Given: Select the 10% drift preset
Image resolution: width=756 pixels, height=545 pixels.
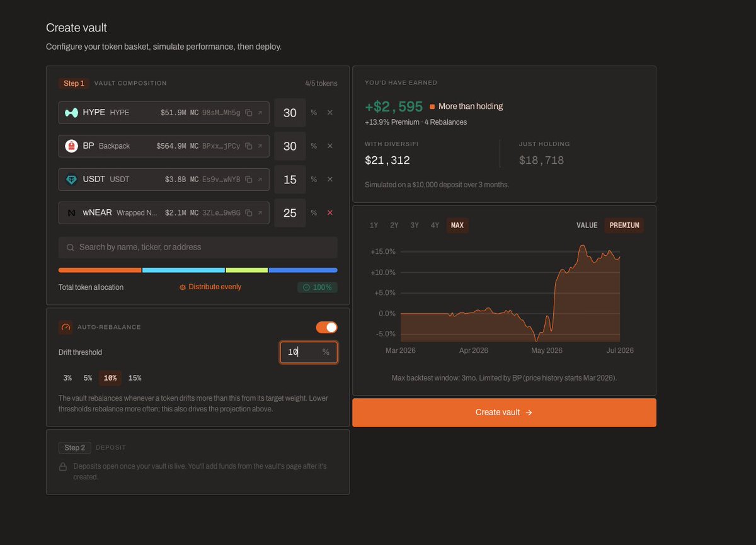Looking at the screenshot, I should (110, 378).
